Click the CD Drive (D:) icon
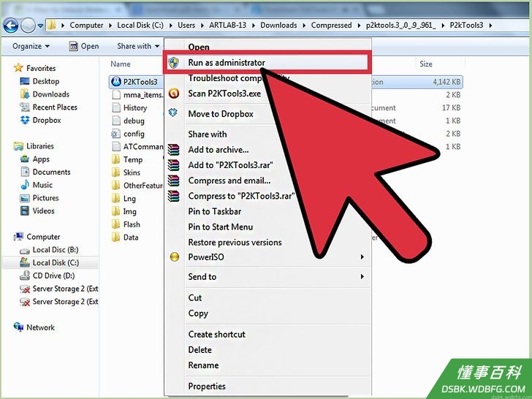 click(x=25, y=275)
